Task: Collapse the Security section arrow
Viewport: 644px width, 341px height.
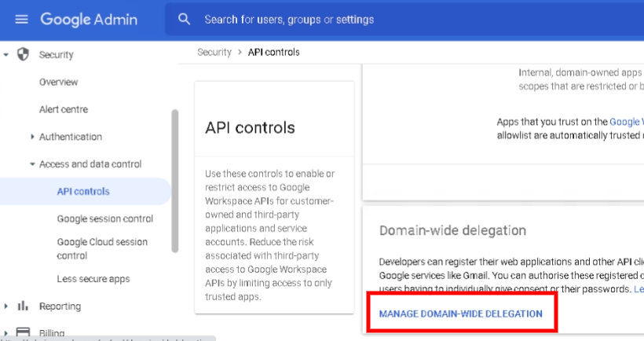Action: [x=5, y=54]
